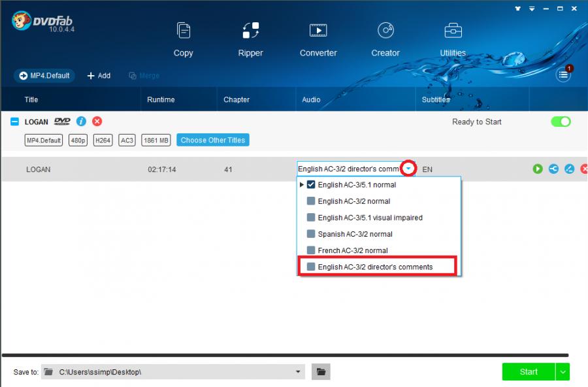Browse for output folder
The width and height of the screenshot is (588, 387).
coord(321,371)
